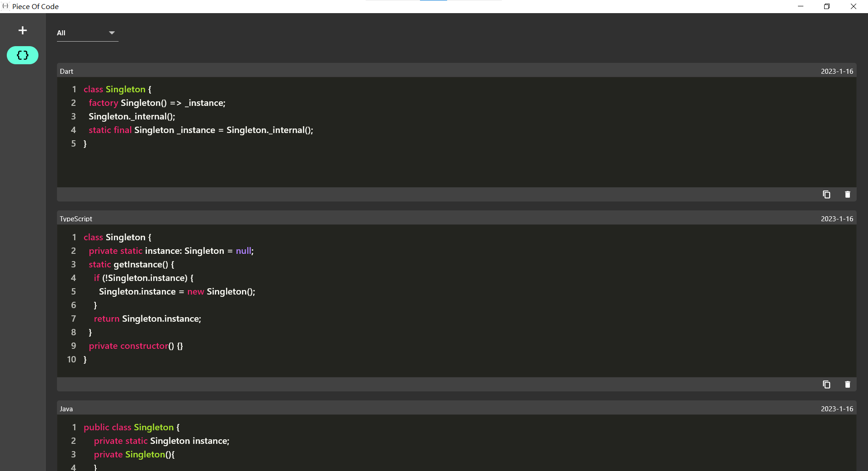Click the TypeScript private constructor code line

(x=136, y=346)
